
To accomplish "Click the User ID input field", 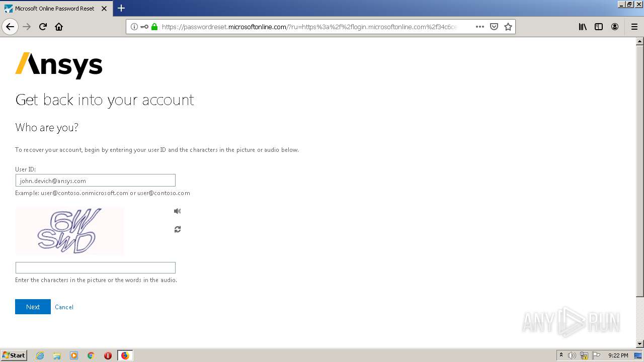I will [96, 180].
